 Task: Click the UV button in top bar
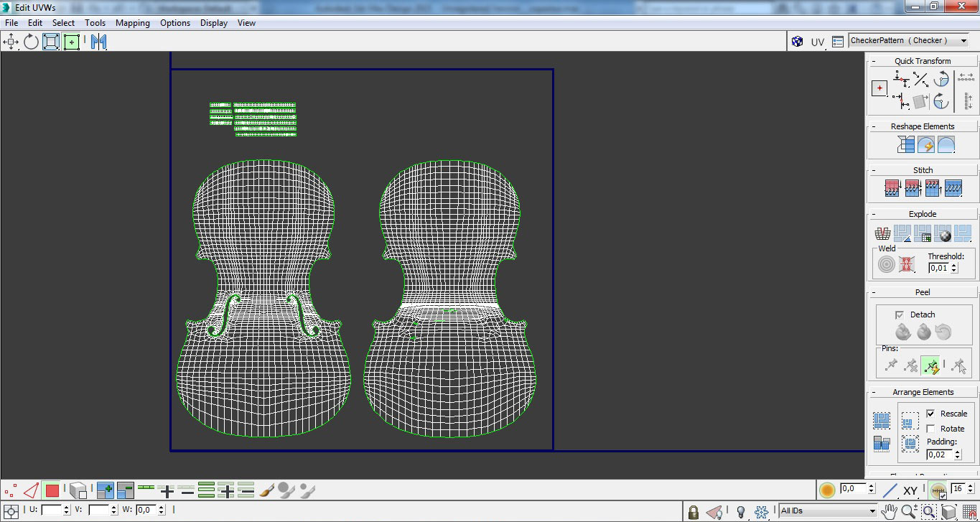tap(818, 42)
